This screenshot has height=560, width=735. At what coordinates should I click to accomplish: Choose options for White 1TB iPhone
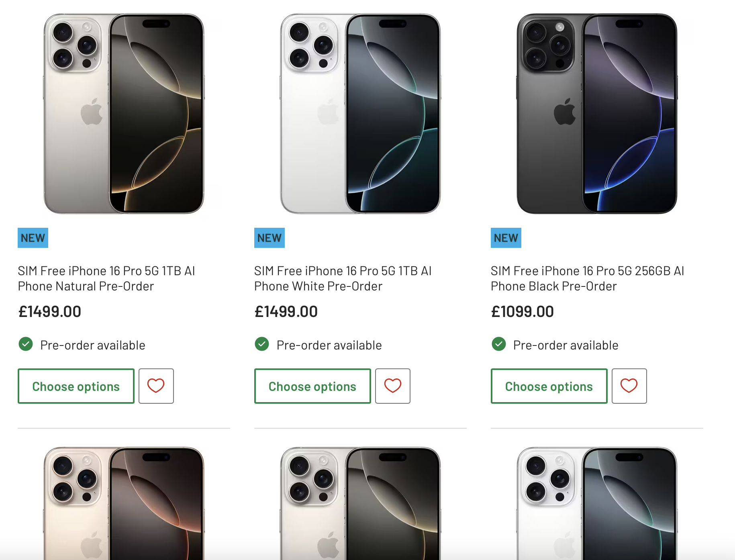(x=312, y=386)
